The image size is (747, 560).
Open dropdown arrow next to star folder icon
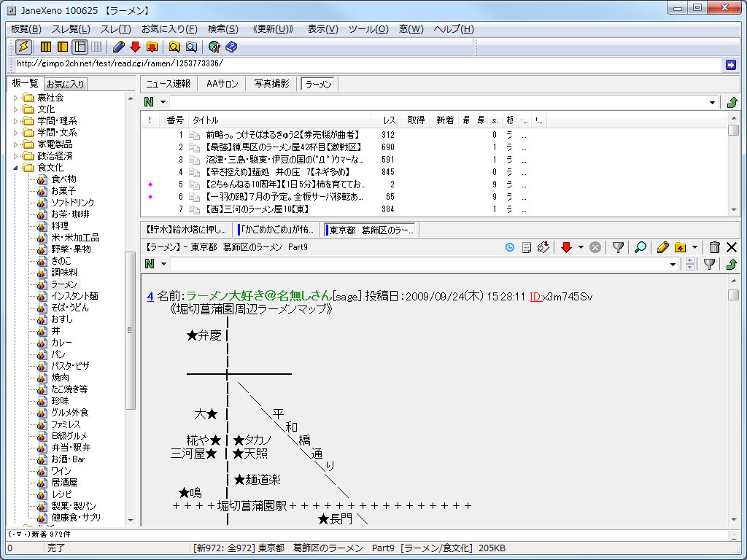point(694,247)
